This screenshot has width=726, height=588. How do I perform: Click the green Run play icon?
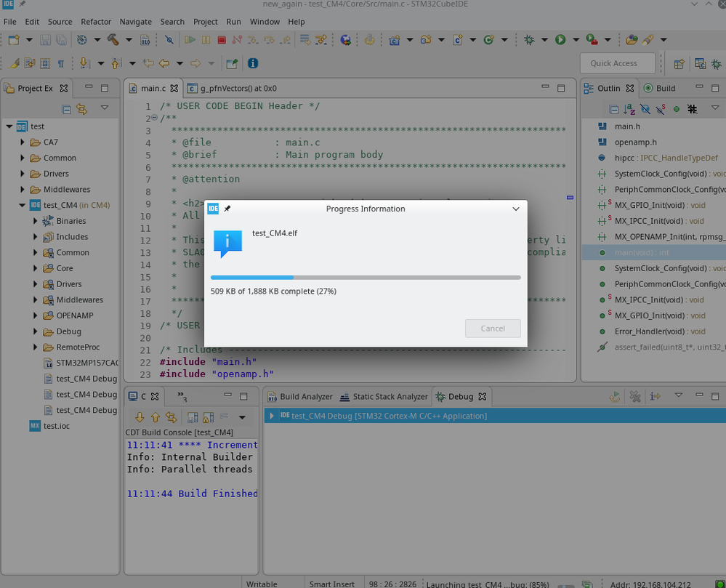pos(560,40)
